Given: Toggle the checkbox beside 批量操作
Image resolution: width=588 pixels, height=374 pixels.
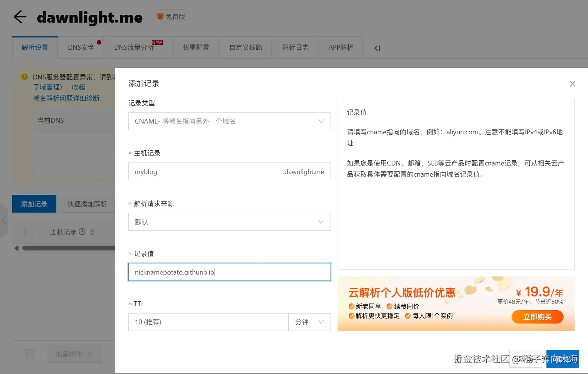Looking at the screenshot, I should 30,354.
